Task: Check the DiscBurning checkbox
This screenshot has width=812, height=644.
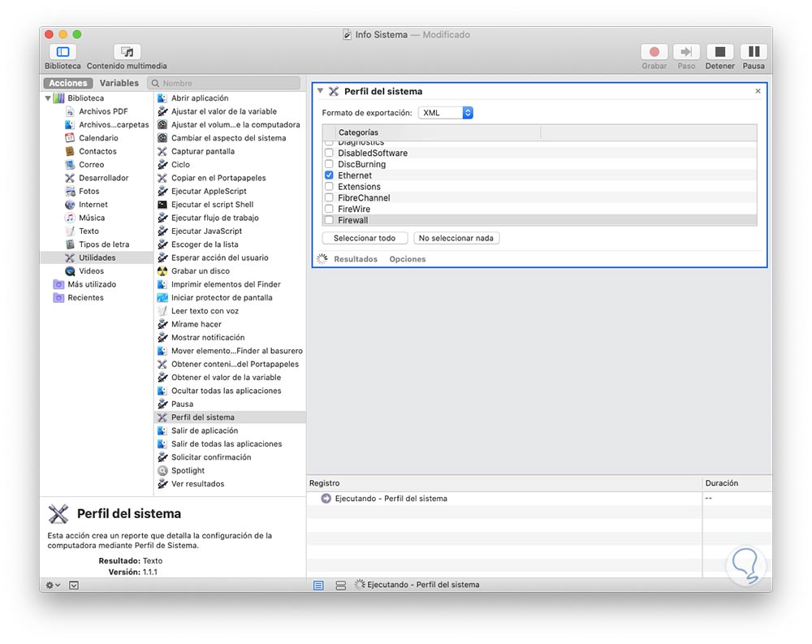Action: coord(329,164)
